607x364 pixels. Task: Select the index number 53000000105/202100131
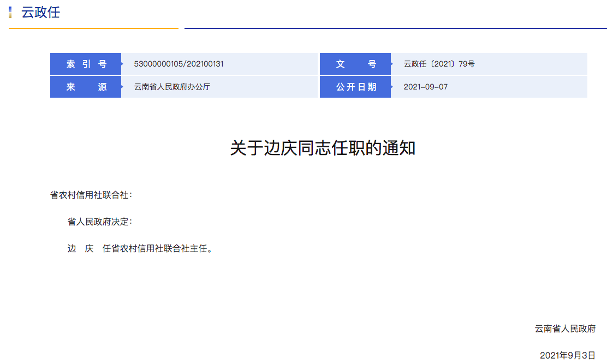pos(178,64)
